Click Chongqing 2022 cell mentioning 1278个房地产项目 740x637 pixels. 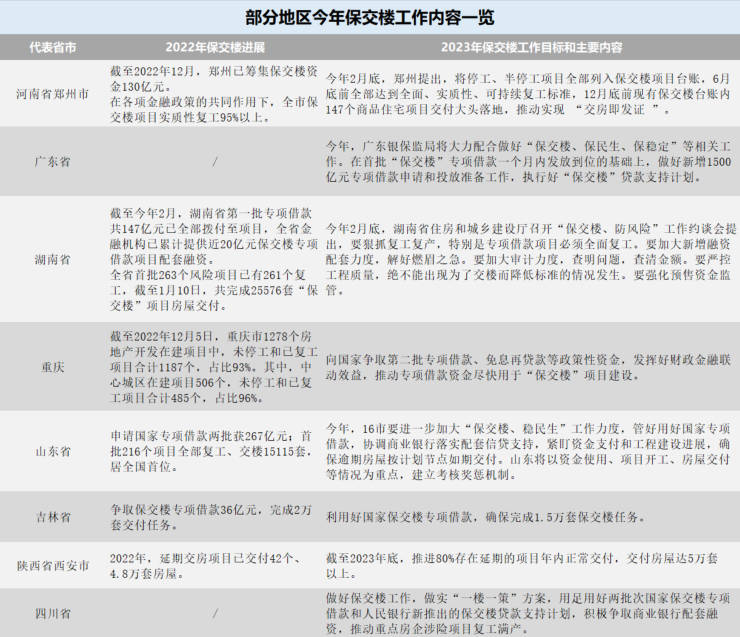(214, 367)
